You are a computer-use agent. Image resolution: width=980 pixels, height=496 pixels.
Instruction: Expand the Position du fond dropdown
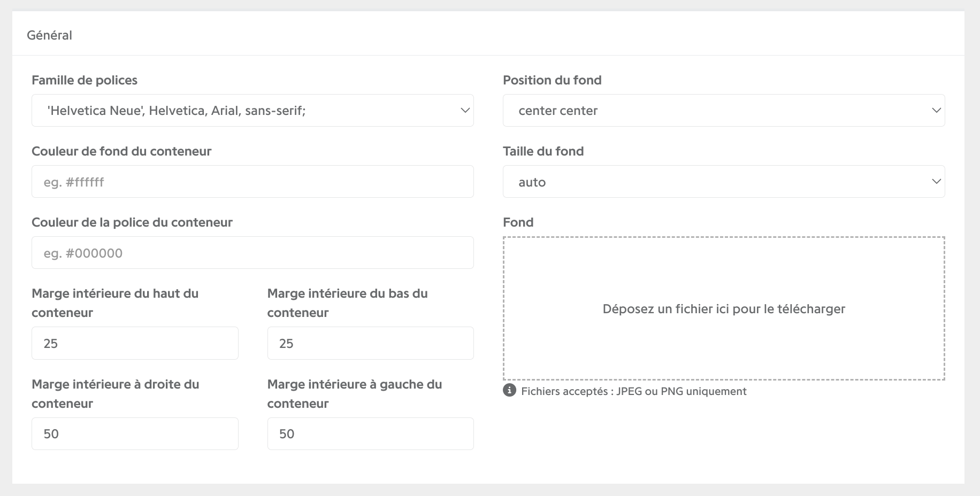724,111
